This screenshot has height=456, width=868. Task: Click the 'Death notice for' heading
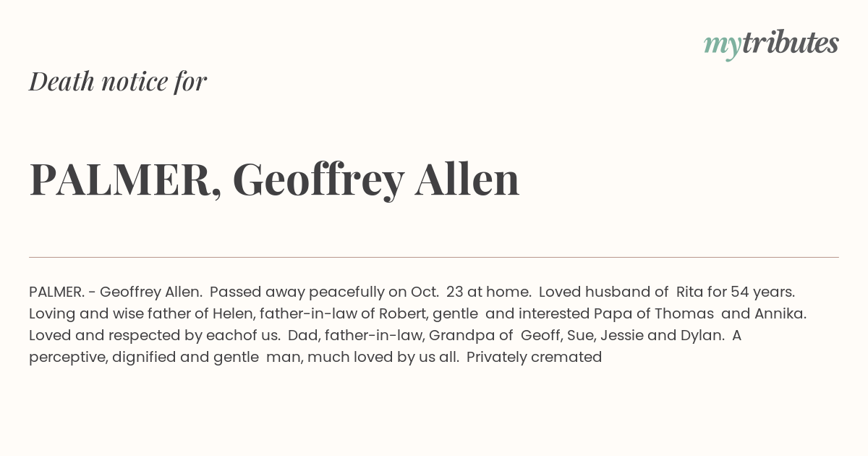118,82
